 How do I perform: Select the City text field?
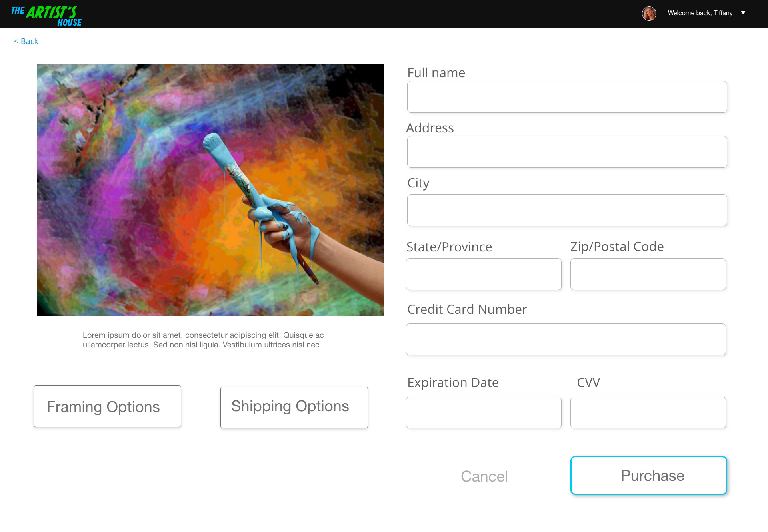click(x=567, y=210)
